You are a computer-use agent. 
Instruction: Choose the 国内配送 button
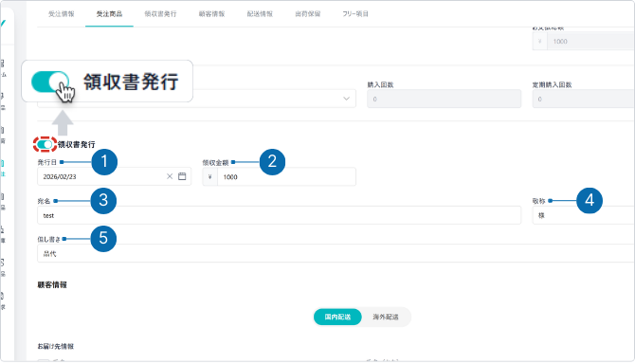point(337,317)
